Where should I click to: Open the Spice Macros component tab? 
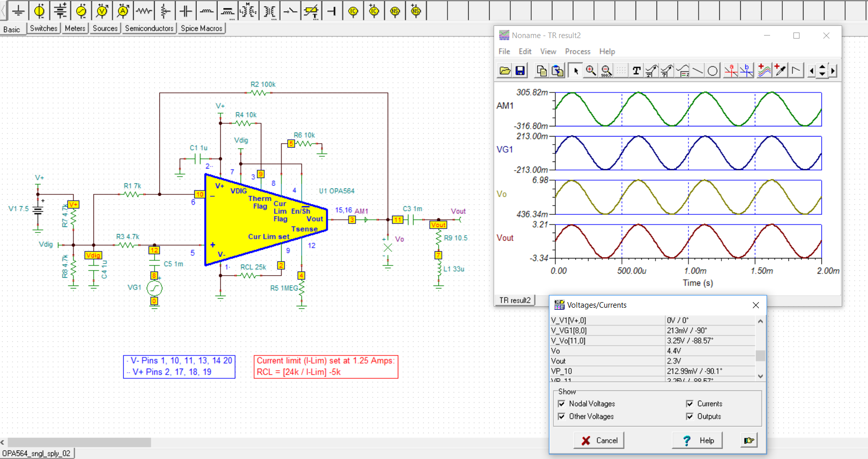(201, 28)
